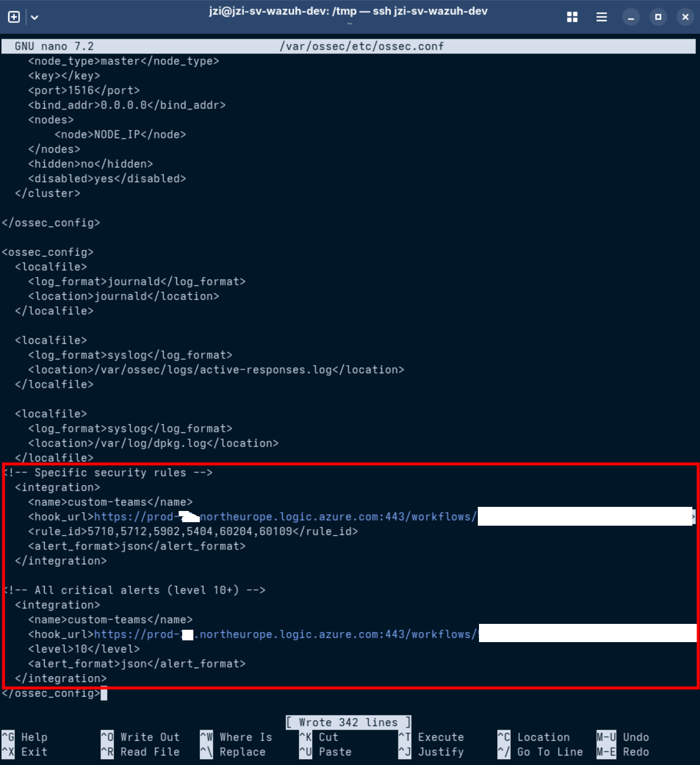Click the ^/ Go To Line shortcut
The height and width of the screenshot is (765, 700).
540,752
